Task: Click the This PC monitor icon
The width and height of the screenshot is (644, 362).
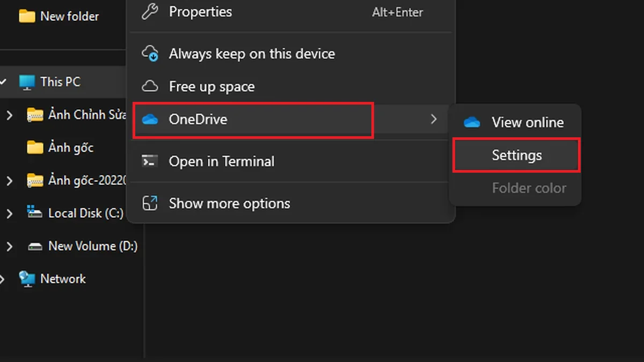Action: point(27,82)
